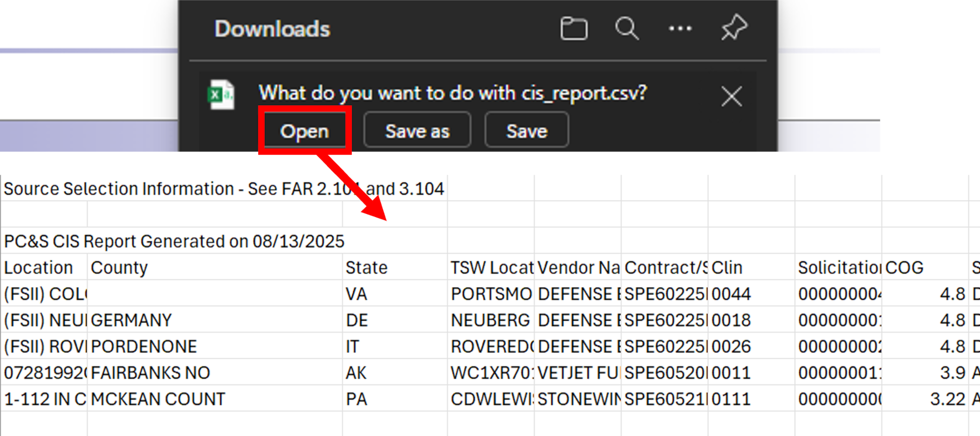Open the more options ellipsis in Downloads

pyautogui.click(x=680, y=29)
